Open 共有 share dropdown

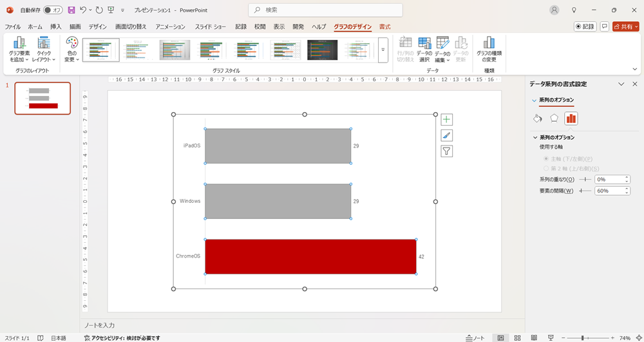(x=626, y=26)
